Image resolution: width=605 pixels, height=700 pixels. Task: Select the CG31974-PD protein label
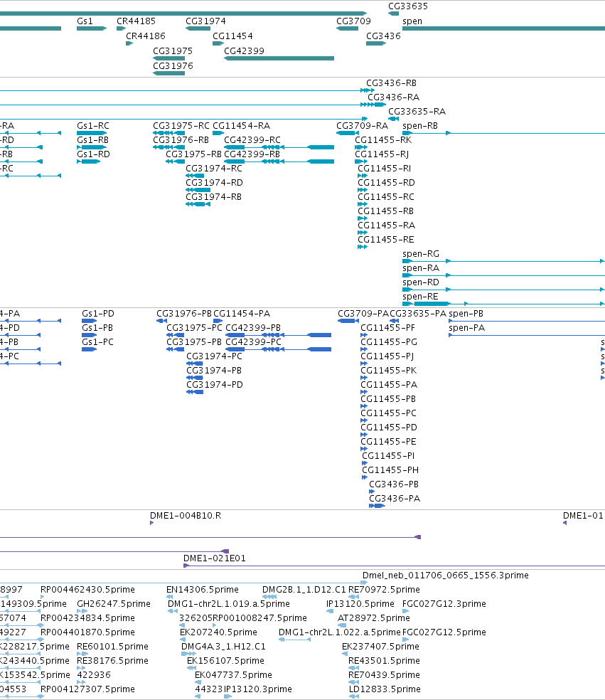click(215, 385)
